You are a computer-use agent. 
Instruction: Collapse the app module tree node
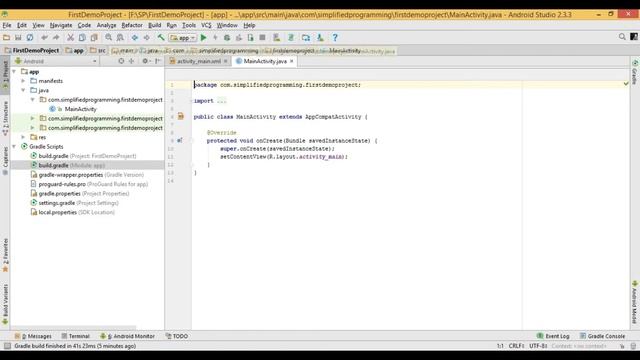pos(15,71)
